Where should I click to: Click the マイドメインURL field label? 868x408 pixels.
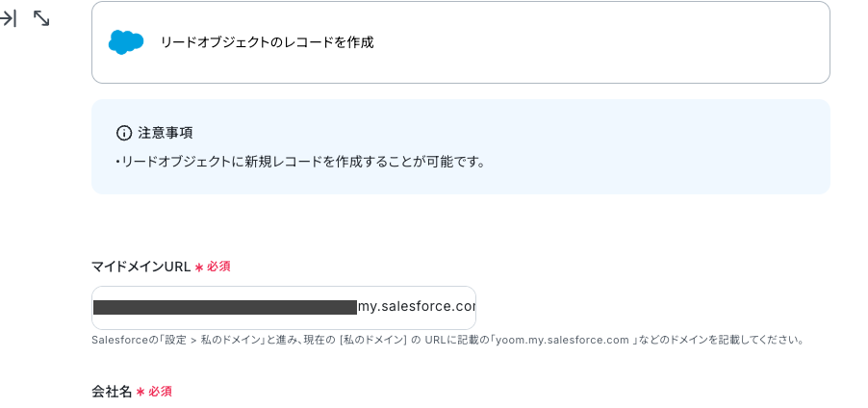[141, 267]
